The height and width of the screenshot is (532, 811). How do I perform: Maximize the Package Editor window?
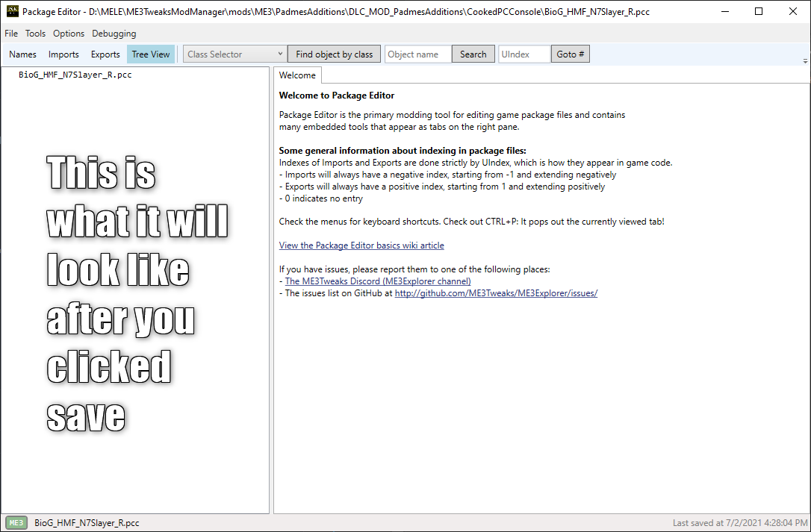[759, 11]
